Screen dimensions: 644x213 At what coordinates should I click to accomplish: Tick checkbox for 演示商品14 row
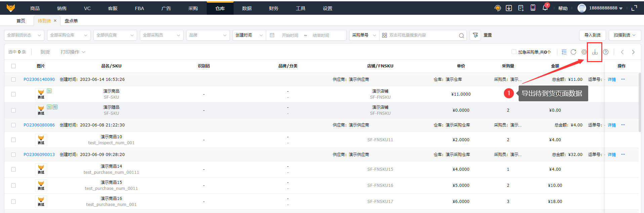(x=13, y=169)
